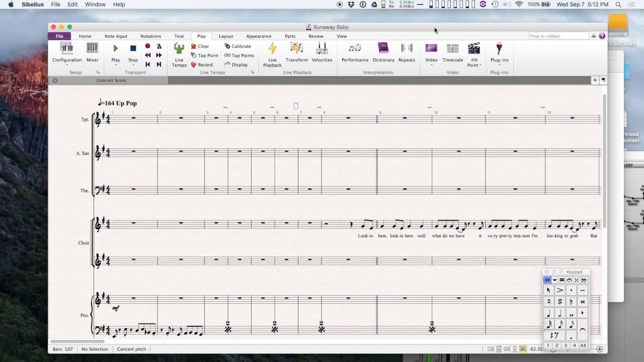Rewind using the double left arrows
644x362 pixels.
click(147, 55)
